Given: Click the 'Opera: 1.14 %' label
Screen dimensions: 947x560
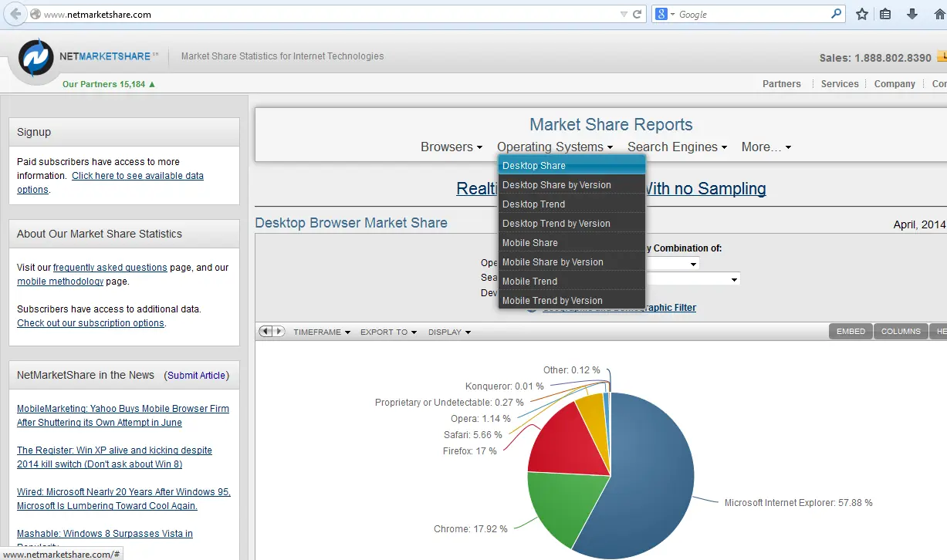Looking at the screenshot, I should pyautogui.click(x=481, y=419).
